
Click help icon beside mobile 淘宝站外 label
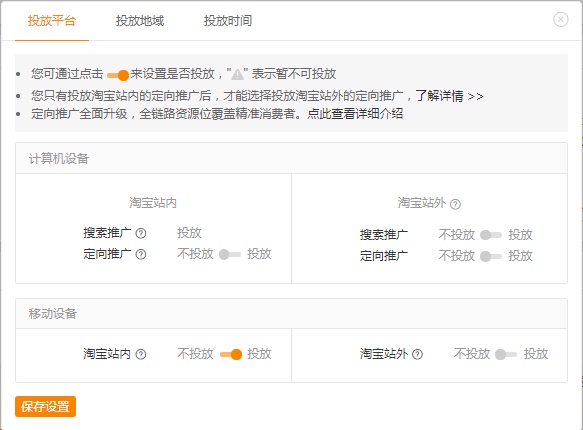click(418, 355)
